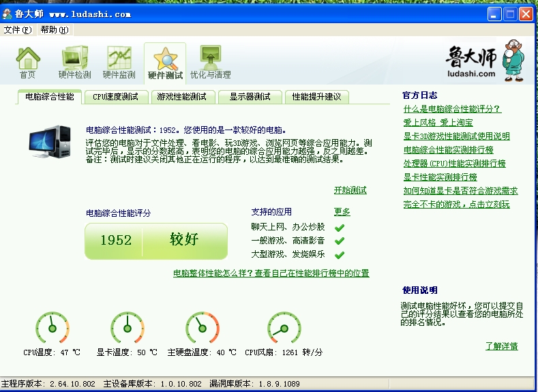Screen dimensions: 538x392
Task: Click 主设备库版本: 1.0.10.802 in status bar
Action: tap(152, 384)
